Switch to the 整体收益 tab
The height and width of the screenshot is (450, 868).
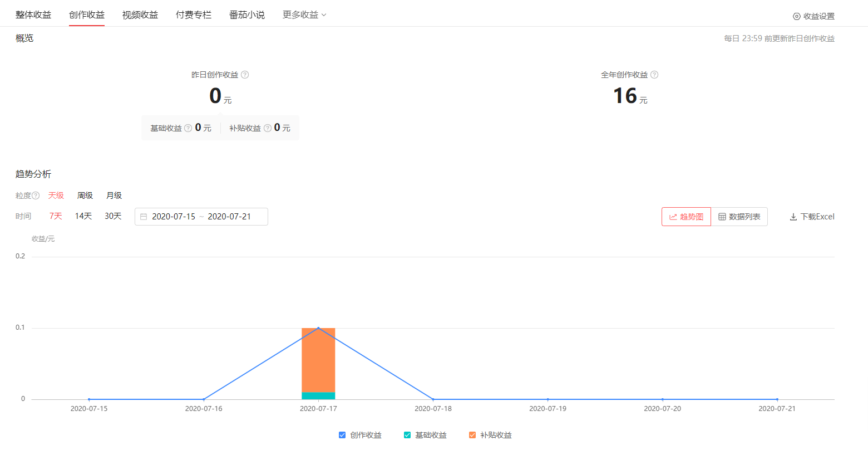point(33,14)
